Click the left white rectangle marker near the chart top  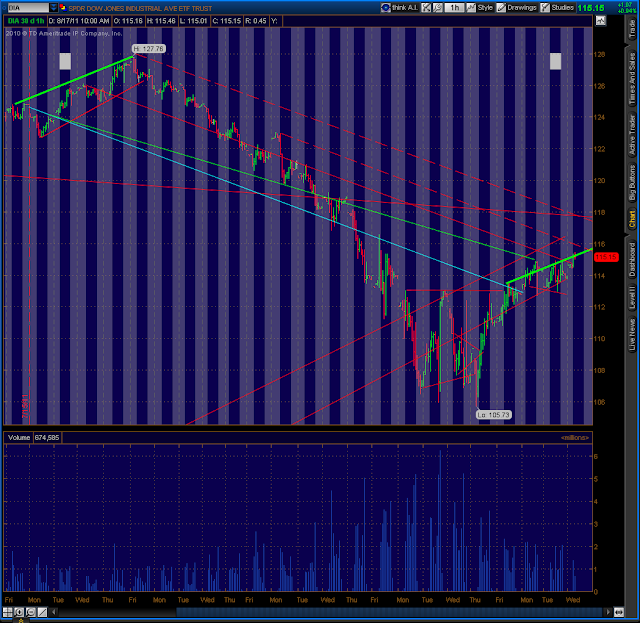(65, 61)
